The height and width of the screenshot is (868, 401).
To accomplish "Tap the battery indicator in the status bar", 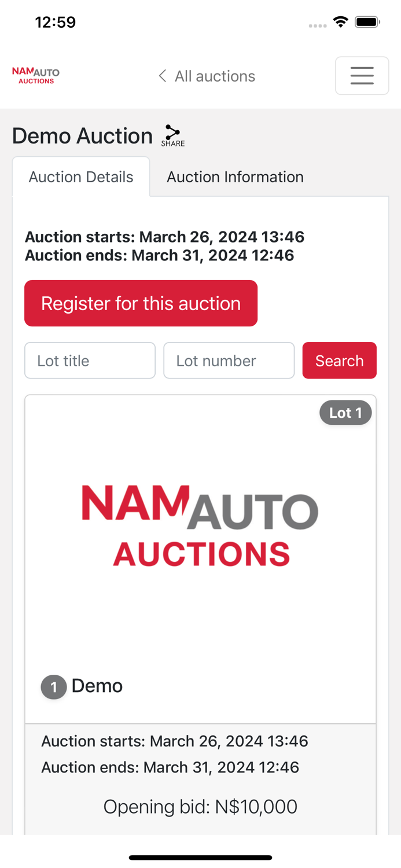I will click(367, 21).
